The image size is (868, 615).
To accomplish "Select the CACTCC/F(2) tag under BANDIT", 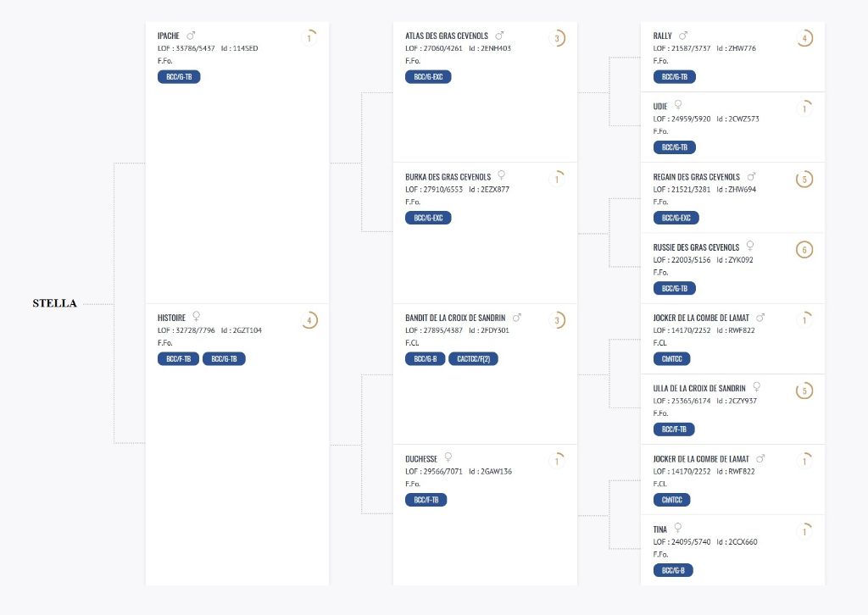I will 473,359.
